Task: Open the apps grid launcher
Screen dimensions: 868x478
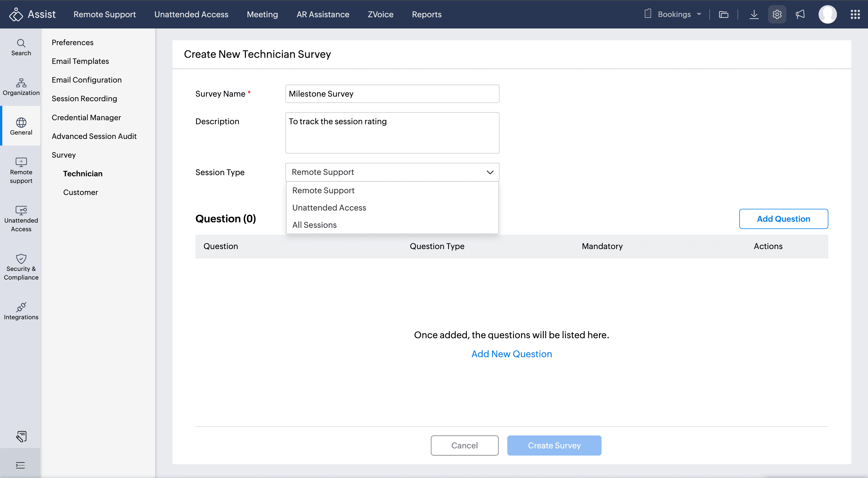Action: coord(855,14)
